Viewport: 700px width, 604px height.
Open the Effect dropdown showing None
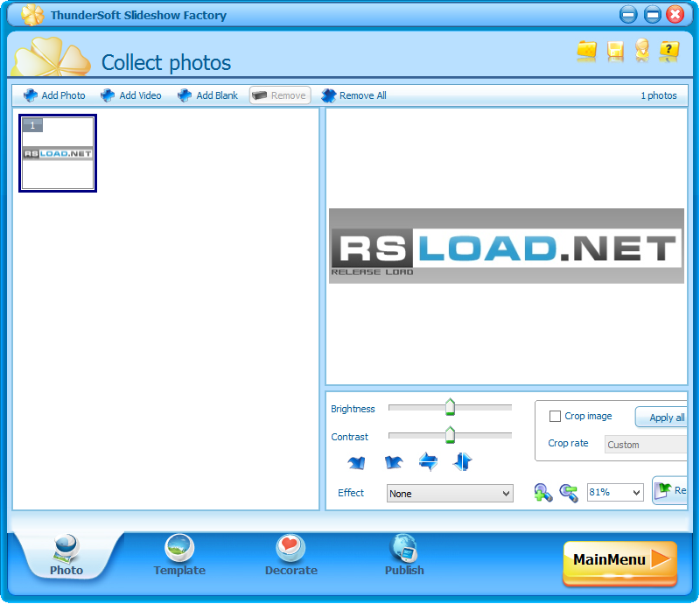(450, 493)
